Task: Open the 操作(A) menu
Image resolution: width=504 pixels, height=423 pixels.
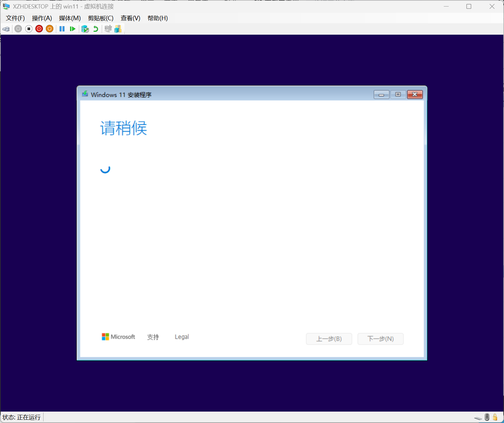Action: [42, 18]
